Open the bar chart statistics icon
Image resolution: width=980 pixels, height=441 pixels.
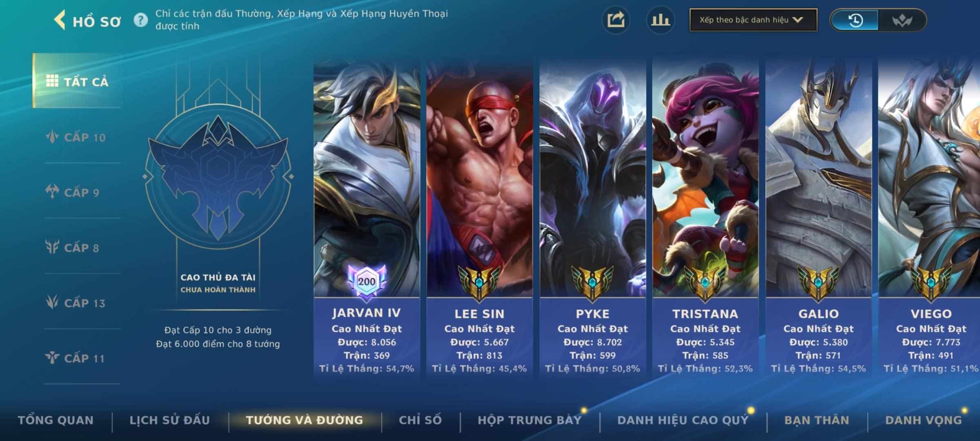(x=660, y=20)
